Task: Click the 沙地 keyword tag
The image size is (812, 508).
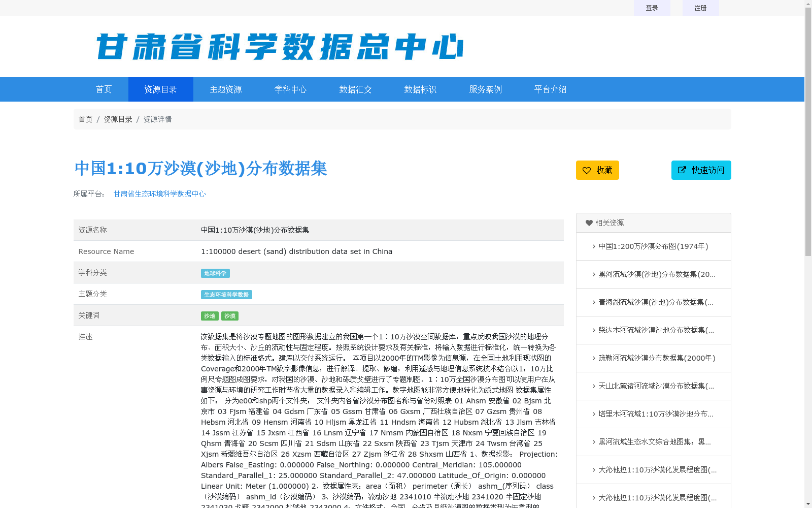Action: click(210, 316)
